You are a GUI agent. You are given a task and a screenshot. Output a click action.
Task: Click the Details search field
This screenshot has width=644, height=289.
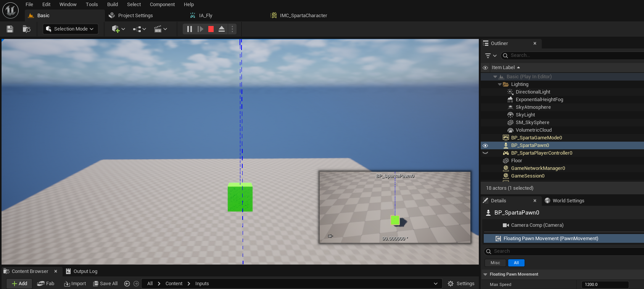coord(565,251)
